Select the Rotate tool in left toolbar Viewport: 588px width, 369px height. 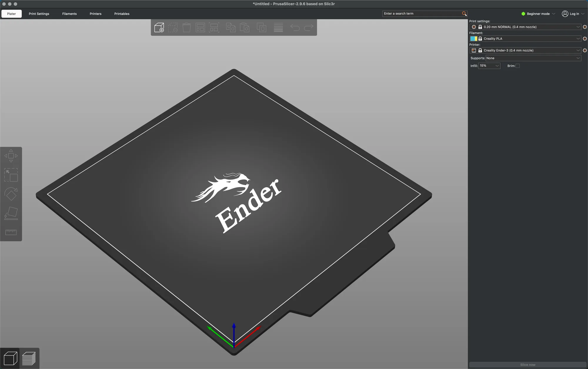11,194
